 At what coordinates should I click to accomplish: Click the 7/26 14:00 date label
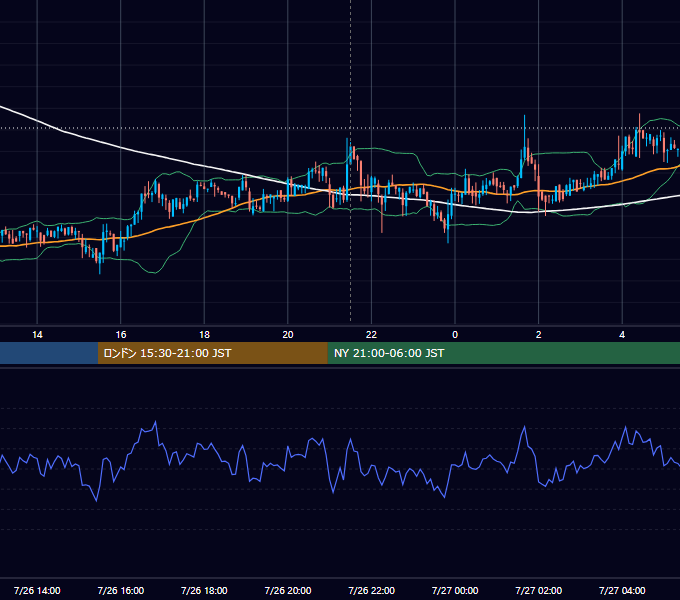37,590
